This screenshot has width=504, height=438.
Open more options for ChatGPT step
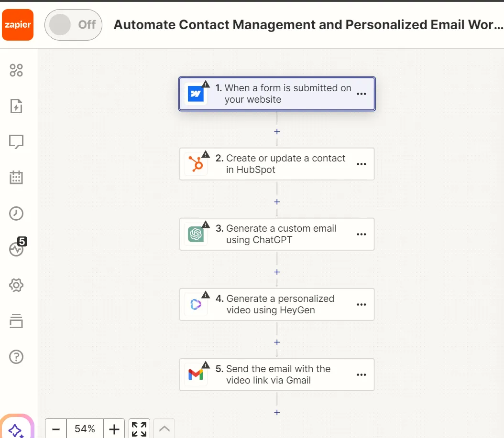362,235
